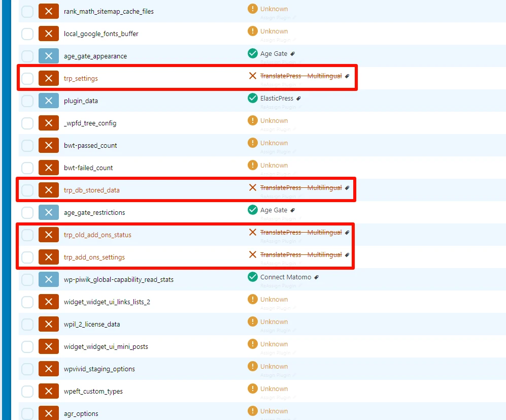506x420 pixels.
Task: Select the trp_old_add_ons_status checkbox
Action: [x=27, y=235]
